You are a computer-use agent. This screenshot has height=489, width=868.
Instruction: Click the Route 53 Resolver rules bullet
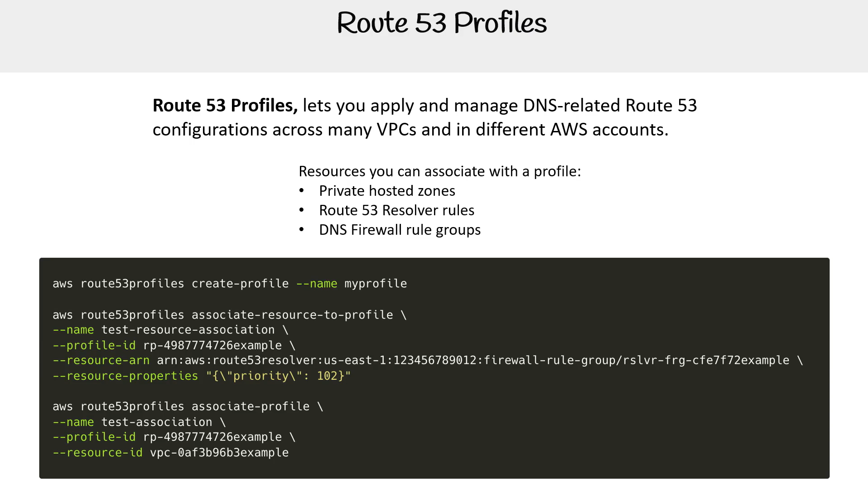(396, 210)
